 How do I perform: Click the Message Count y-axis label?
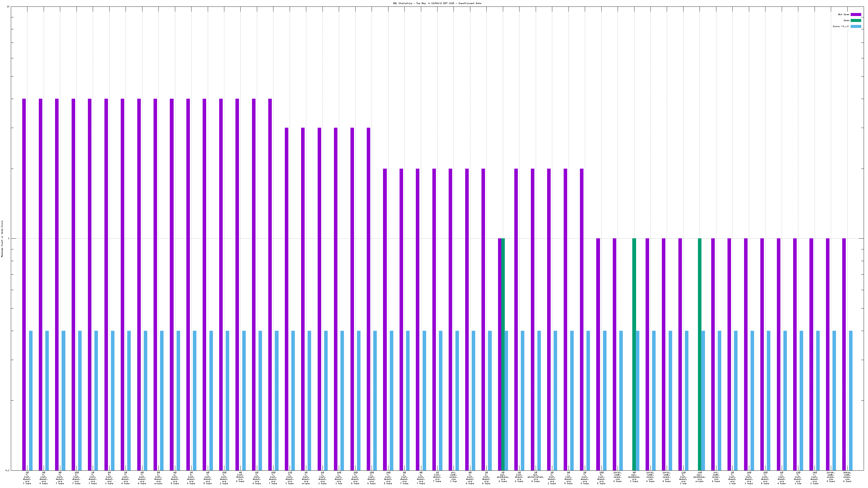coord(2,239)
